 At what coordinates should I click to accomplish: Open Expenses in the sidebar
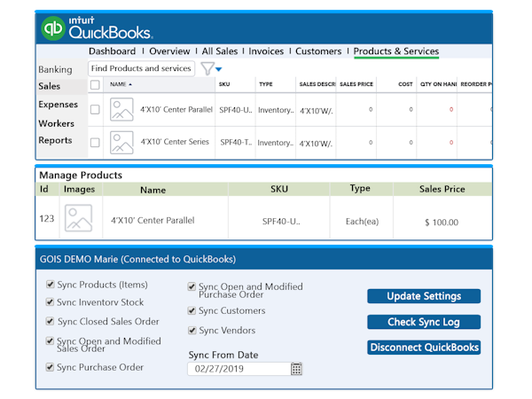pyautogui.click(x=58, y=105)
